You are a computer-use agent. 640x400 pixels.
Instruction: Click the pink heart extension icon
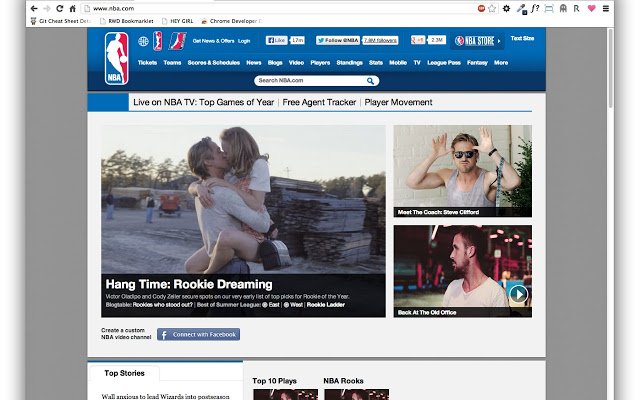591,8
